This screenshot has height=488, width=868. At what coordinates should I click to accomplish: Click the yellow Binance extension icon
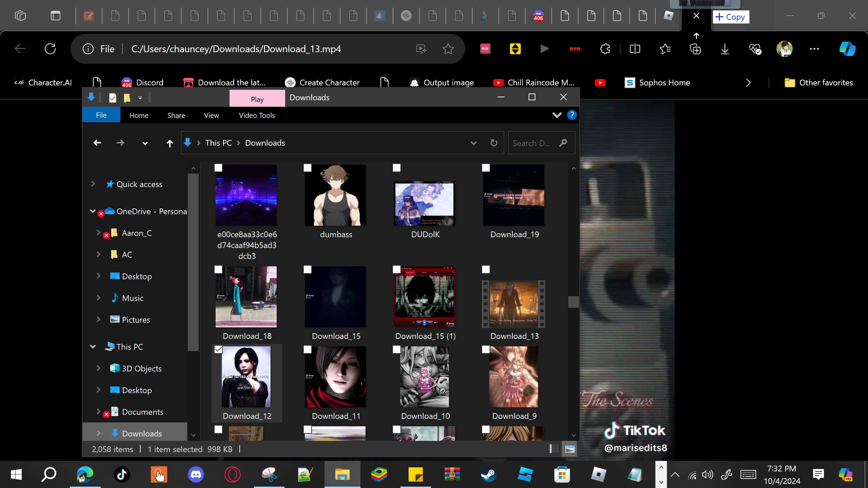(515, 49)
